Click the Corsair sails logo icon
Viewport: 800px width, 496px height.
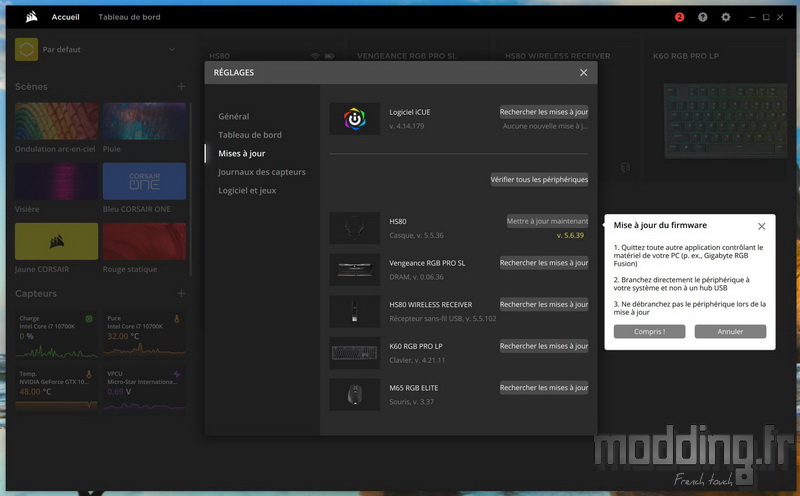point(32,17)
